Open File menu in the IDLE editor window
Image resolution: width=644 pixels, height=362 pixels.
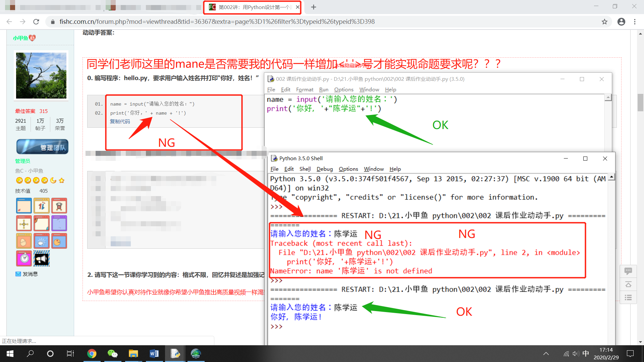[271, 89]
